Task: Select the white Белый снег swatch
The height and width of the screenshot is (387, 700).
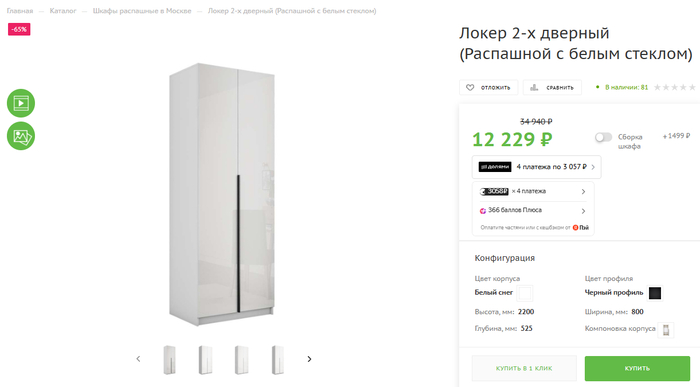Action: click(525, 293)
